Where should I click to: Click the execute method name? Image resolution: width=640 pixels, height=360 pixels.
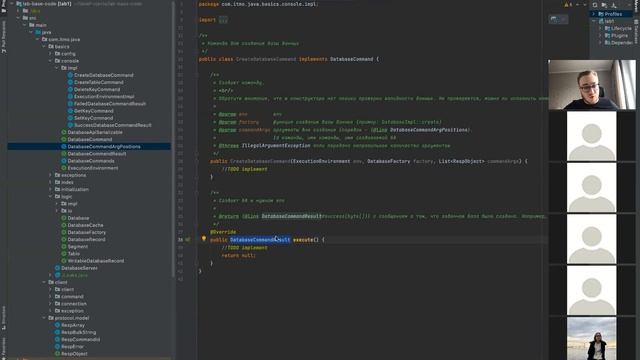pos(303,240)
